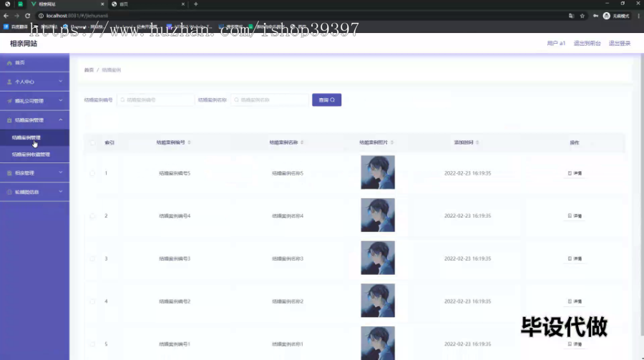Click sort arrows on 结婚案例名称 column header

tap(302, 142)
